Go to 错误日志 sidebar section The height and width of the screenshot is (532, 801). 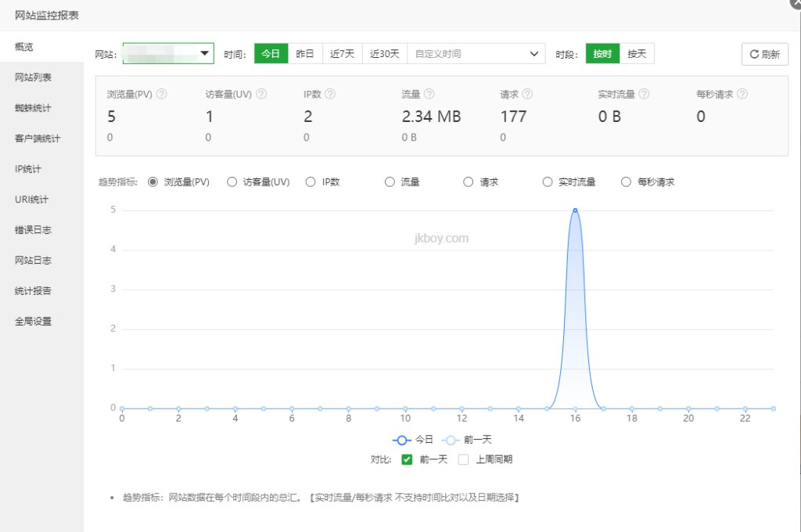point(32,230)
